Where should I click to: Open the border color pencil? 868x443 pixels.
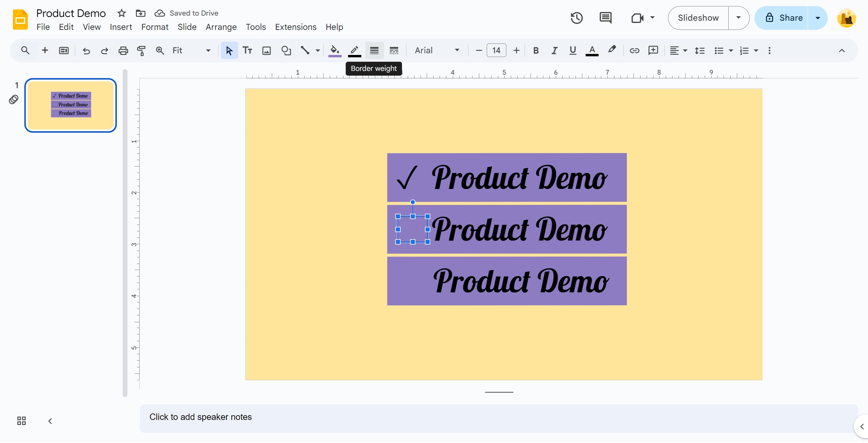tap(355, 51)
